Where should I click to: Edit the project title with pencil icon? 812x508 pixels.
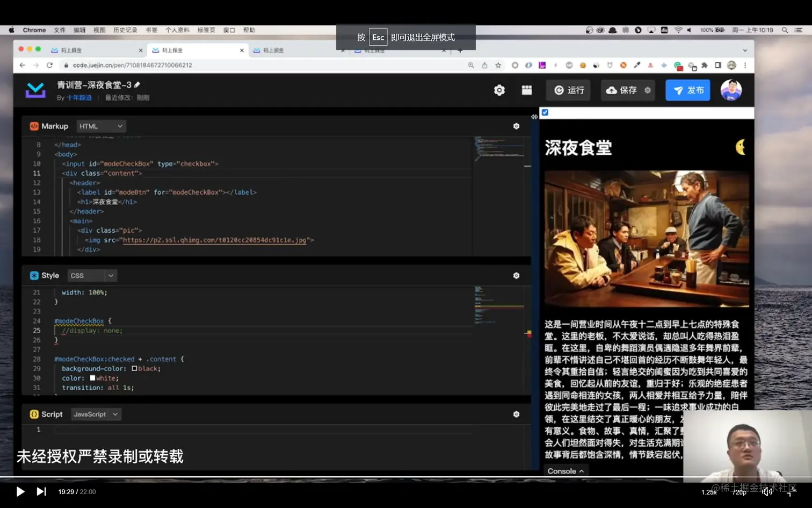(137, 85)
